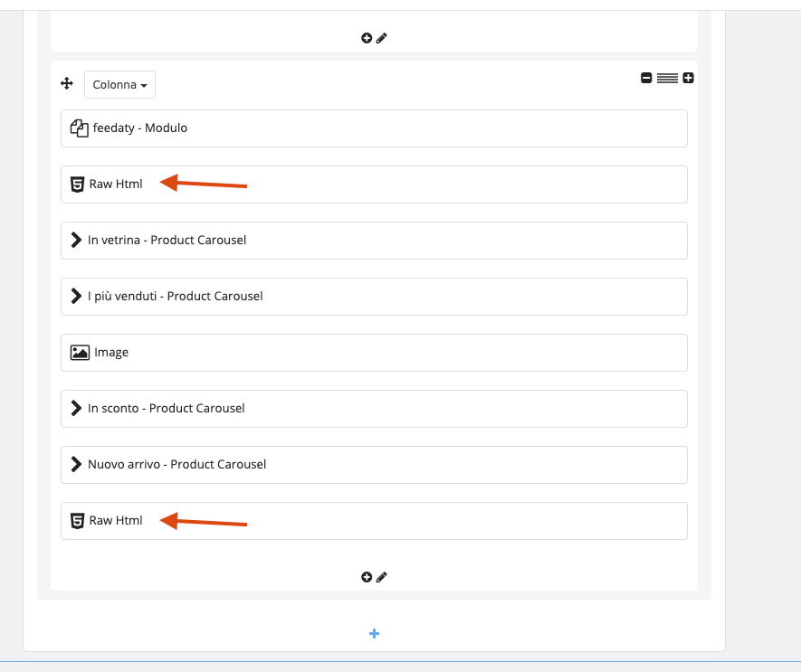This screenshot has height=672, width=801.
Task: Click the copy icon on feedaty module
Action: click(x=79, y=128)
